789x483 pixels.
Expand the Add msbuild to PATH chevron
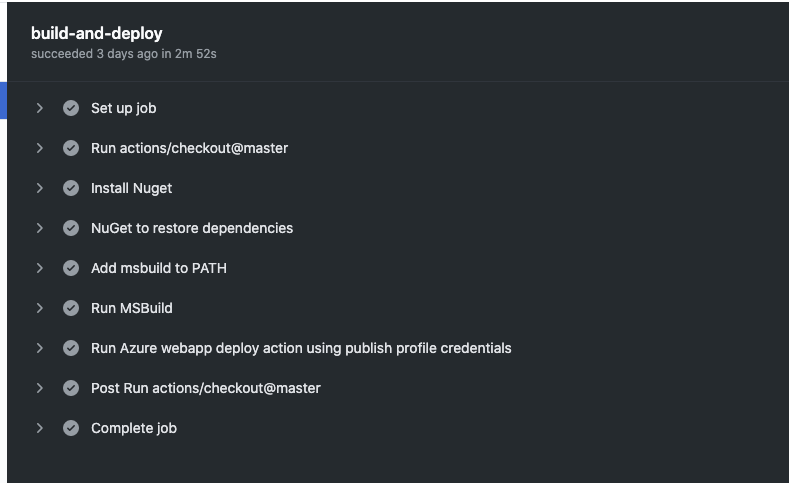[x=40, y=268]
